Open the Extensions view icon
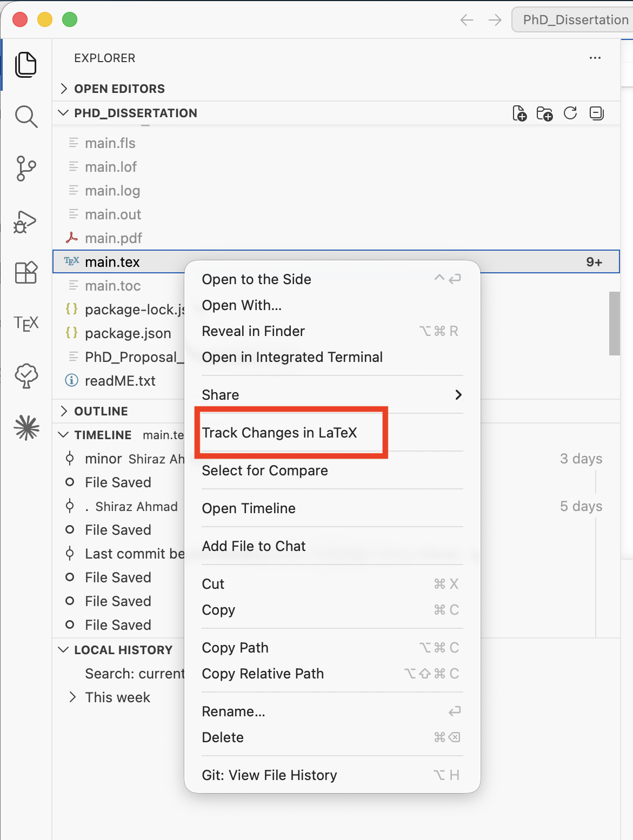 (26, 273)
